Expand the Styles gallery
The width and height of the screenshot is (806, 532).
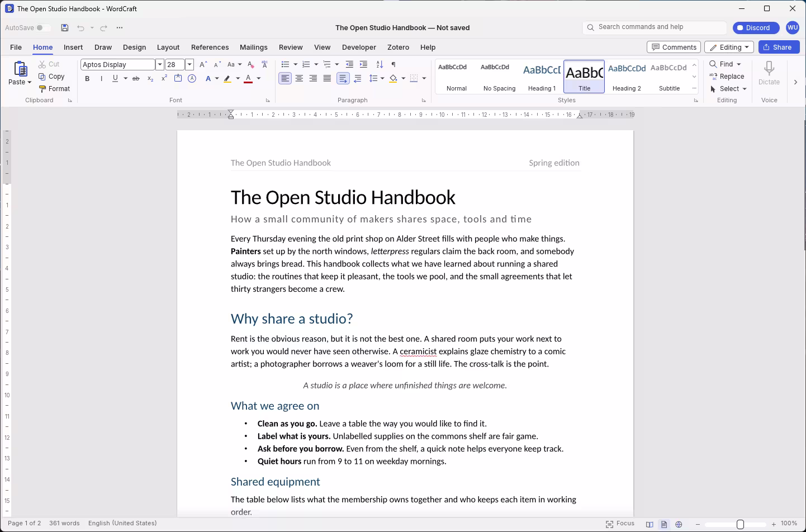click(695, 88)
